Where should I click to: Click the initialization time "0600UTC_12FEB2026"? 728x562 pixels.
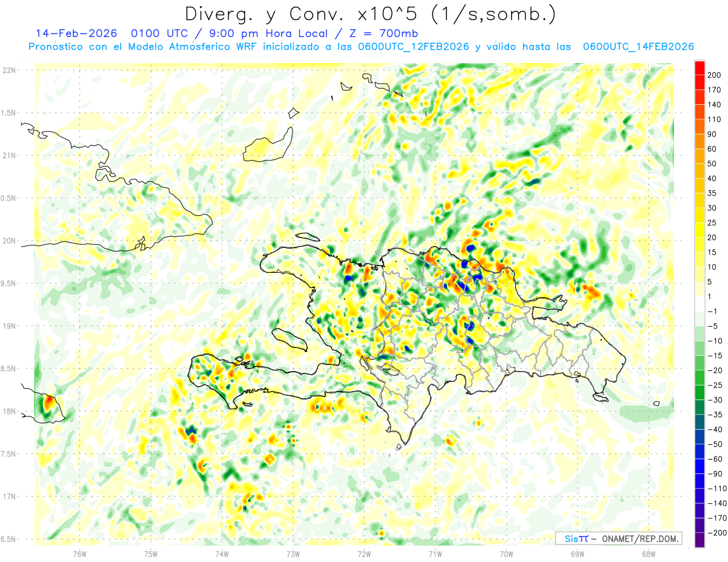coord(413,47)
